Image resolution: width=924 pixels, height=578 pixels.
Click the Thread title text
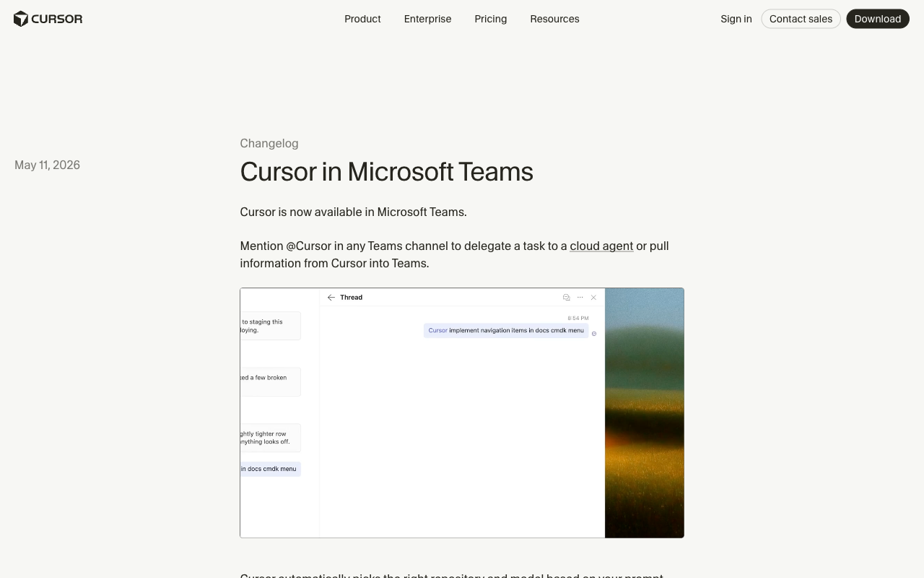coord(351,297)
